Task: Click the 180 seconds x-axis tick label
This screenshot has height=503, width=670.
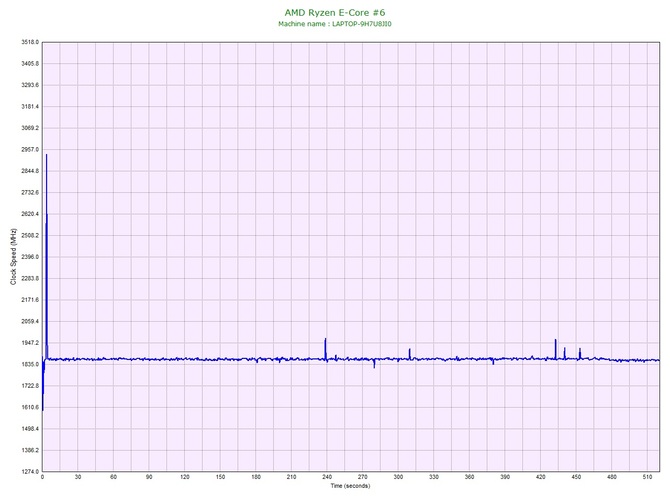Action: pyautogui.click(x=256, y=477)
